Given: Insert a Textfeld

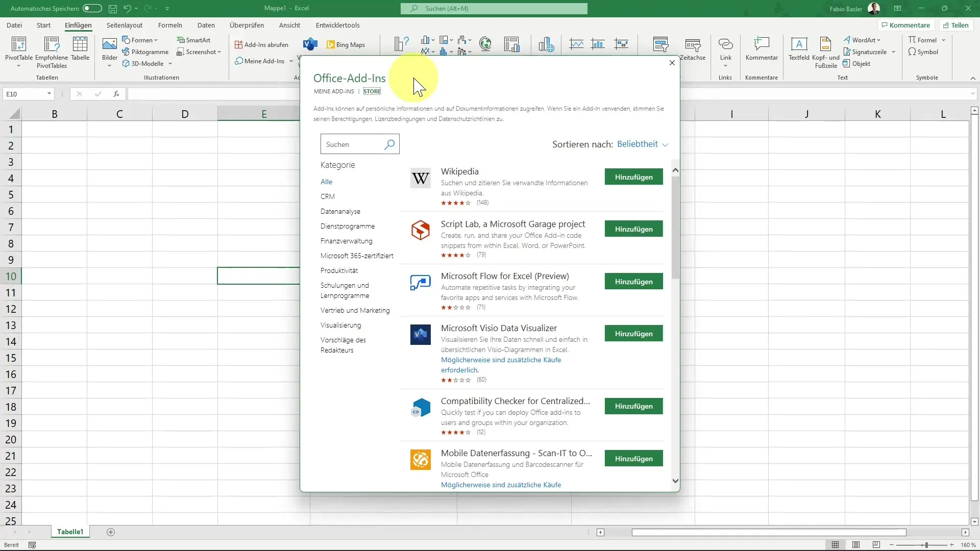Looking at the screenshot, I should tap(799, 49).
